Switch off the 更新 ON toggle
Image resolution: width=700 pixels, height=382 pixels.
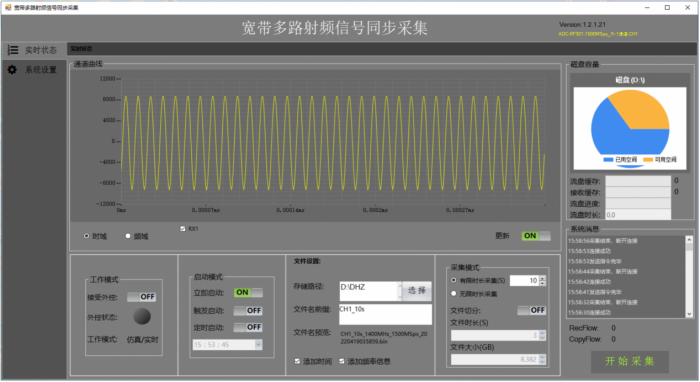coord(536,236)
